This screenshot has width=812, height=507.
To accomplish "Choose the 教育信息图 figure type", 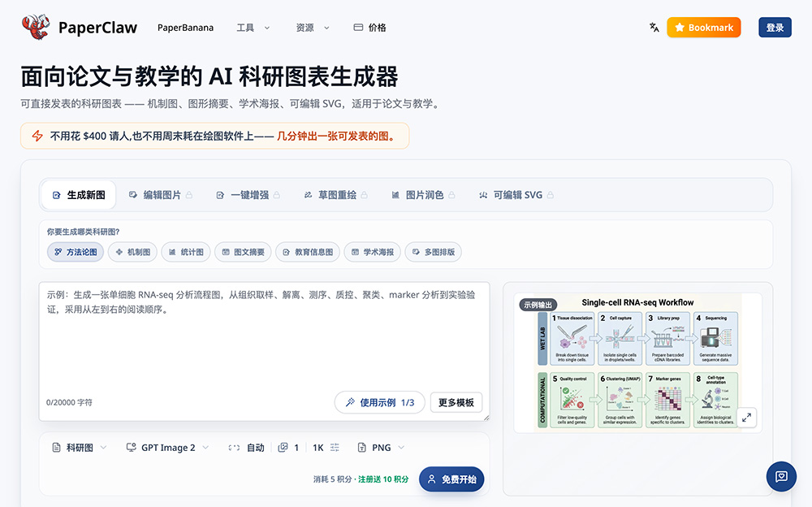I will pyautogui.click(x=308, y=252).
